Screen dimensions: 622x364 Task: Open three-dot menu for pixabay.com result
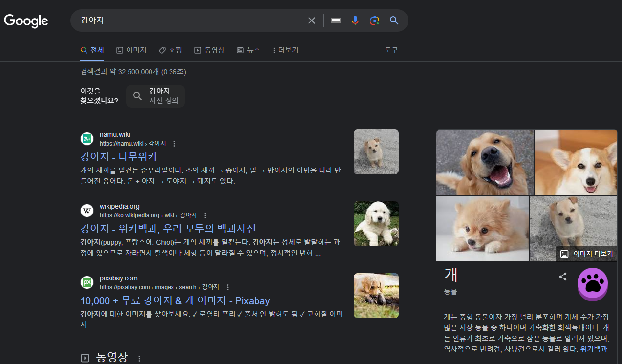click(228, 287)
